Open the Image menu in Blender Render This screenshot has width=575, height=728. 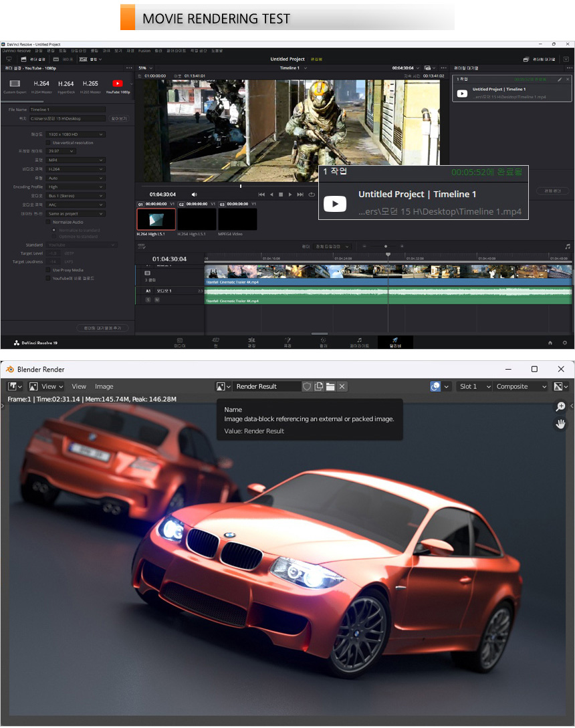(104, 386)
